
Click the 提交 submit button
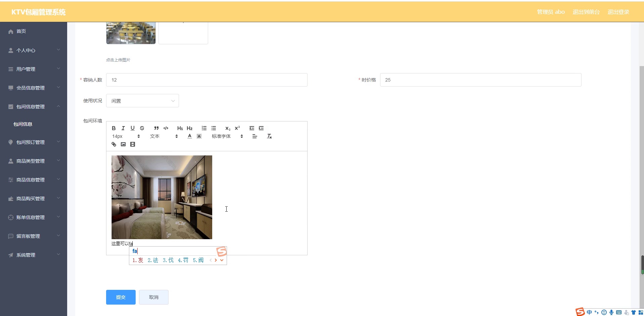tap(120, 297)
